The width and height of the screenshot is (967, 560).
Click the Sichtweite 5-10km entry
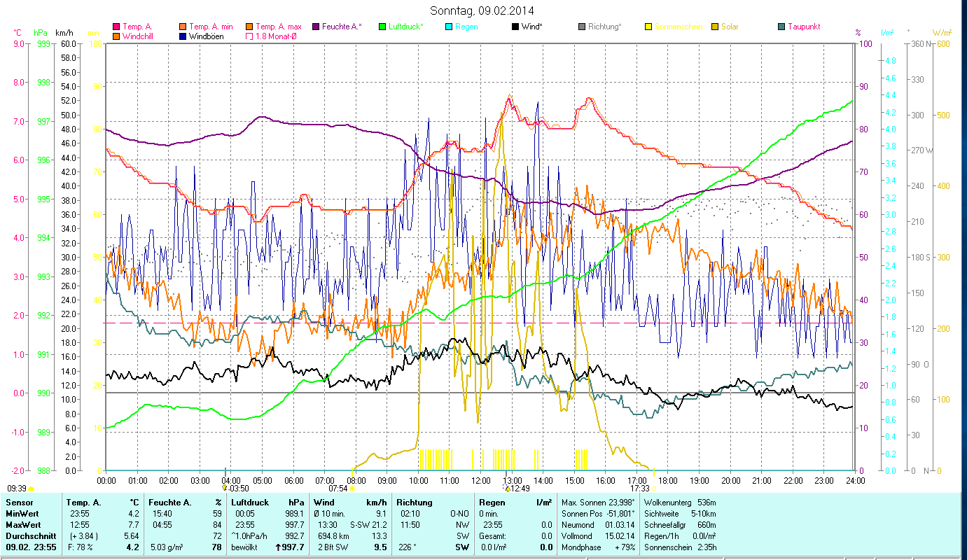point(679,514)
